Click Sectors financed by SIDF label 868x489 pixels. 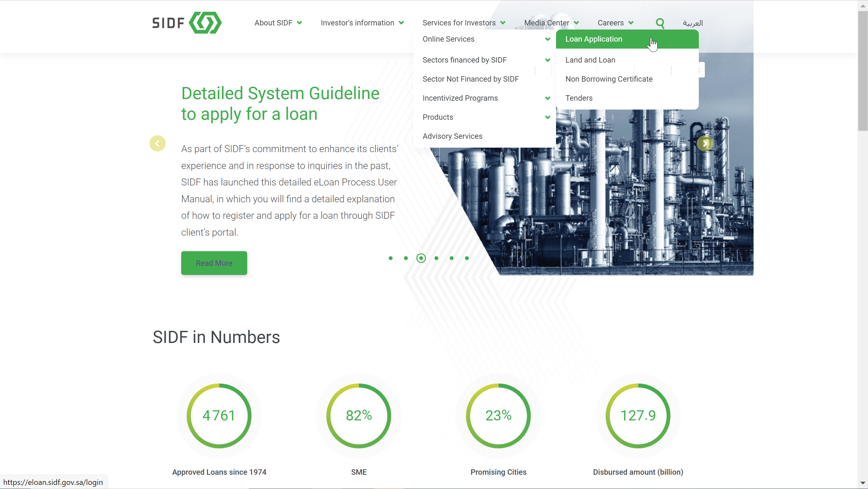464,60
